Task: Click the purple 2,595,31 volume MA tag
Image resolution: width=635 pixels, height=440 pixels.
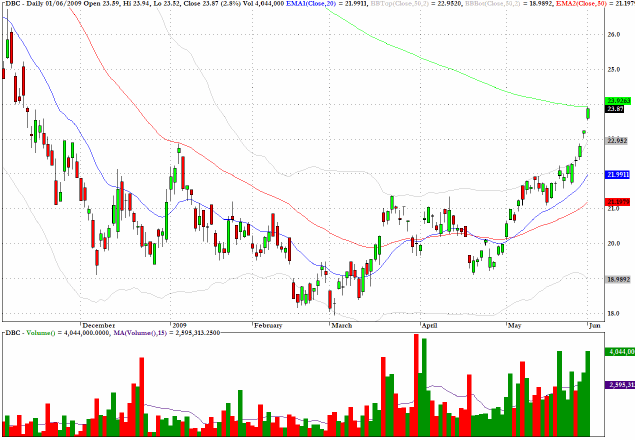Action: [x=620, y=384]
